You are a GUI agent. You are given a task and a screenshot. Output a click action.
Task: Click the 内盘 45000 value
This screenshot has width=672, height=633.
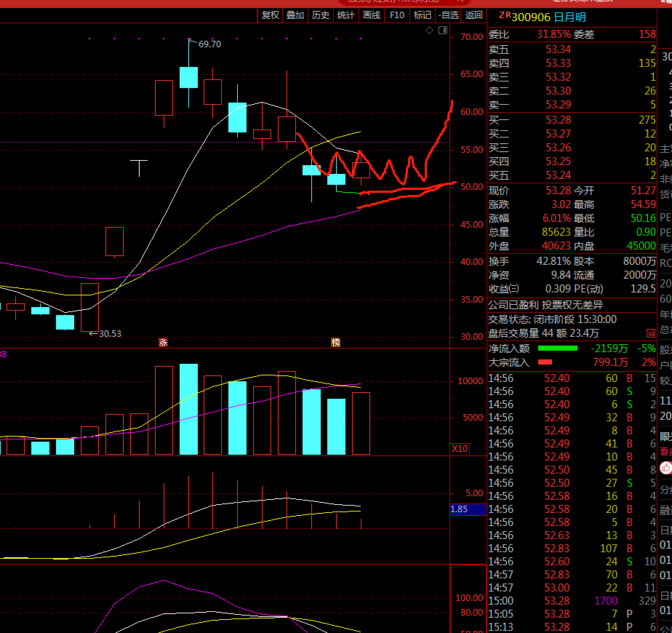click(641, 246)
